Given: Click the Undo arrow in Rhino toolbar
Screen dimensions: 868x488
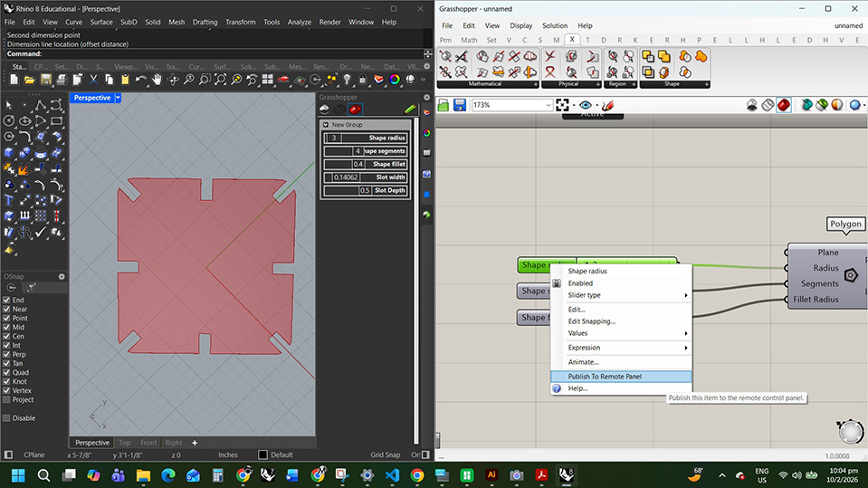Looking at the screenshot, I should click(x=140, y=80).
